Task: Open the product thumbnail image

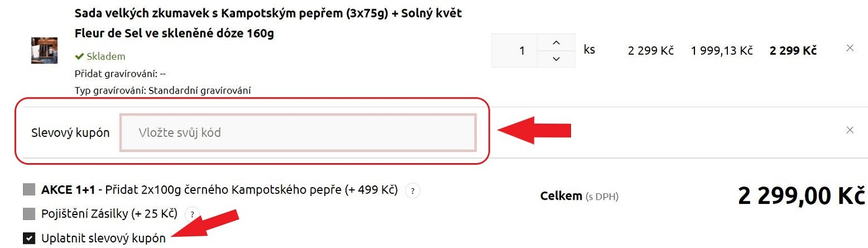Action: point(44,50)
